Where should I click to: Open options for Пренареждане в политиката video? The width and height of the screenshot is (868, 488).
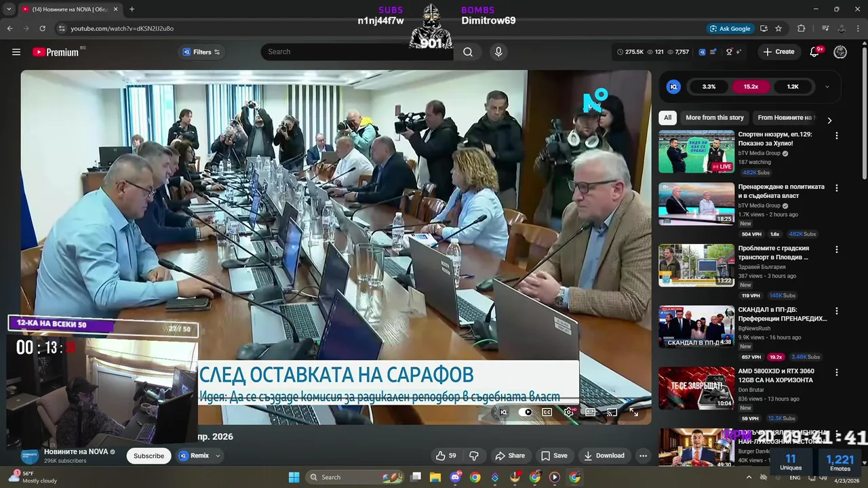tap(836, 188)
